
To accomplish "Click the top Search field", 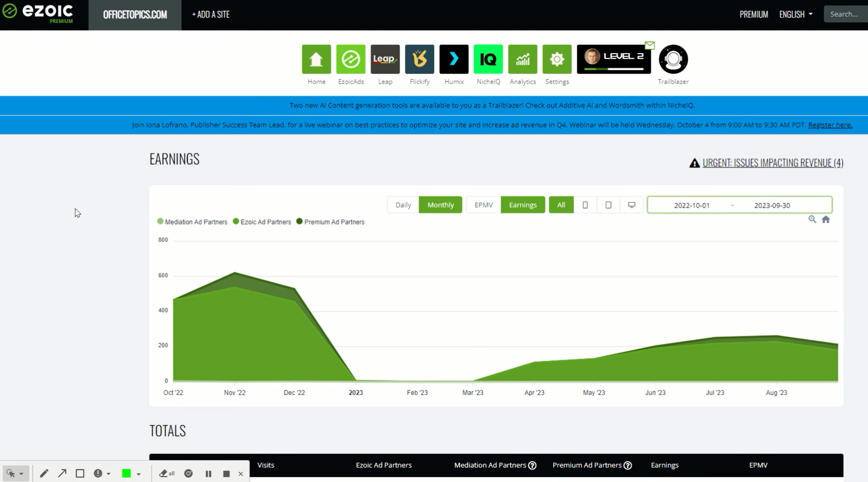I will [x=846, y=14].
